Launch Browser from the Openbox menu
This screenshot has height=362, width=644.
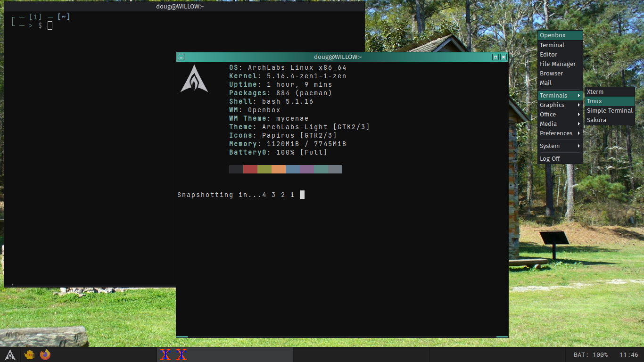[x=560, y=74]
